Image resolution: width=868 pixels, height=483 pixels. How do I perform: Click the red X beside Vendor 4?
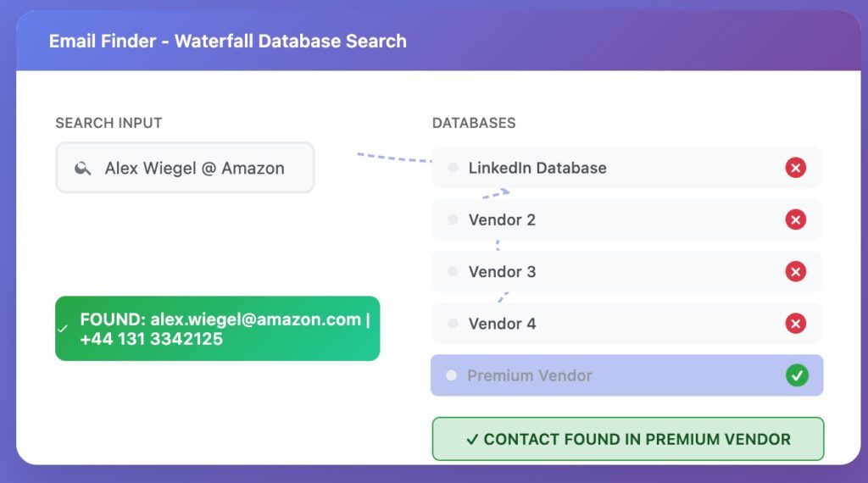point(795,324)
